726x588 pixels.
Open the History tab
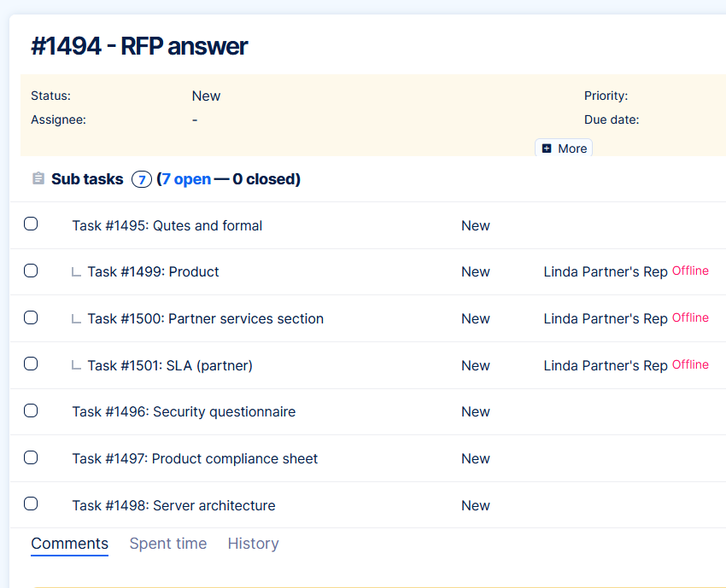coord(253,544)
